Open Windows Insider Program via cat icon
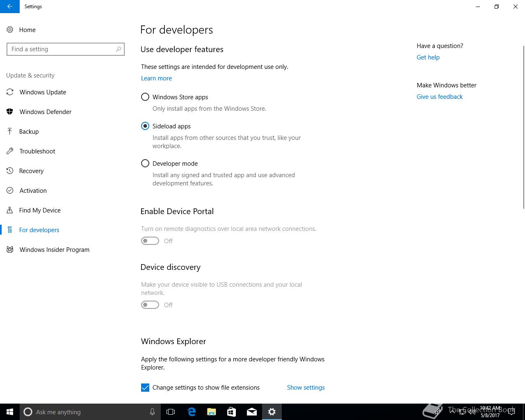Viewport: 525px width, 420px height. 10,249
